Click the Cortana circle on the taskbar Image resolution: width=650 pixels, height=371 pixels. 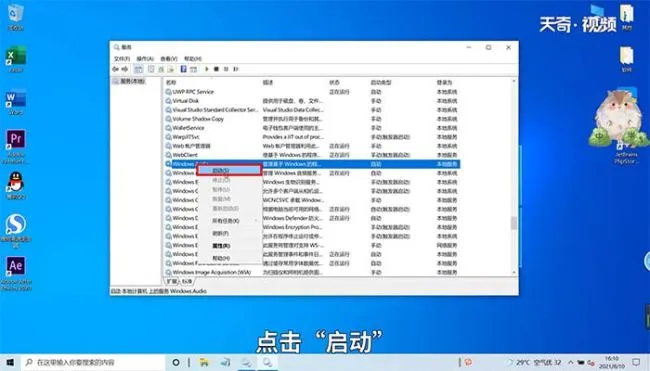coord(176,362)
